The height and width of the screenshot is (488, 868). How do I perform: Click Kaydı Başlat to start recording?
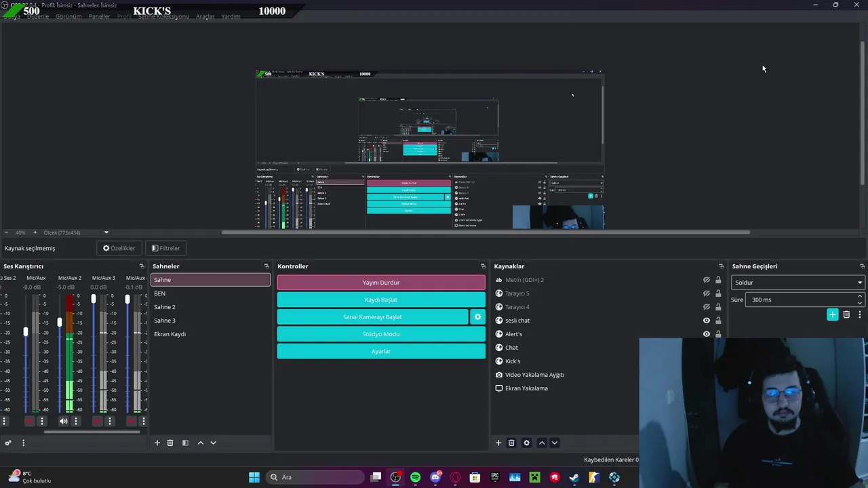pos(381,300)
